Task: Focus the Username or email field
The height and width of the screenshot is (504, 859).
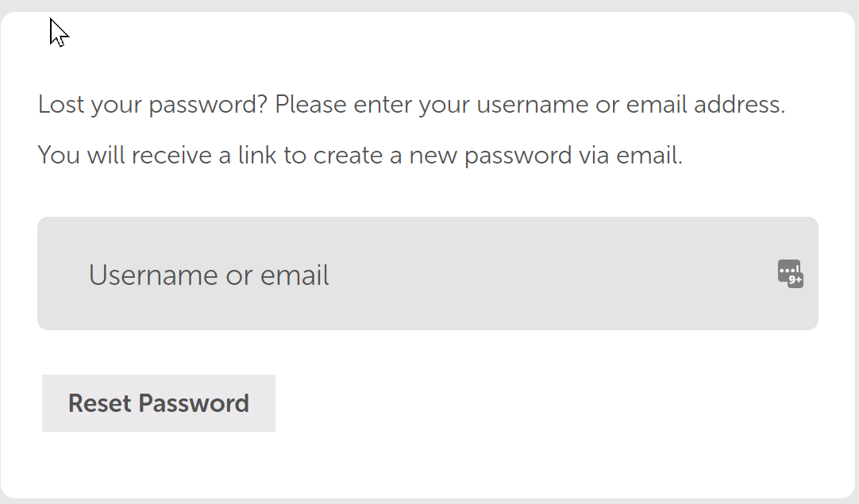Action: coord(428,273)
